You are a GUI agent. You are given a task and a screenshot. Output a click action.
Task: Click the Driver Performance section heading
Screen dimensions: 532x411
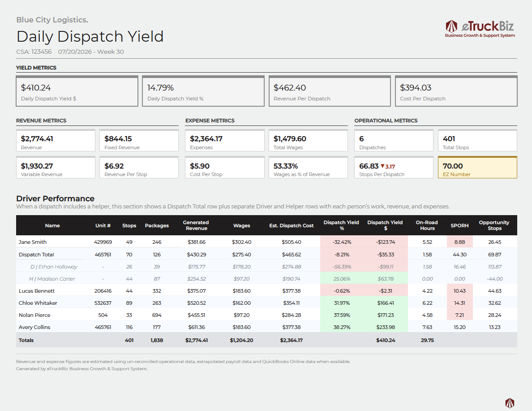click(55, 199)
